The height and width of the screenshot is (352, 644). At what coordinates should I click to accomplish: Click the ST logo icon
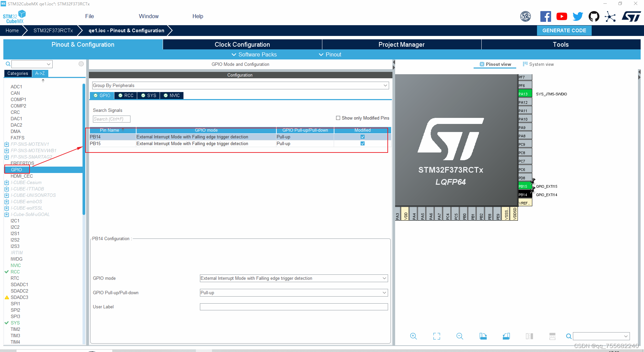[631, 16]
